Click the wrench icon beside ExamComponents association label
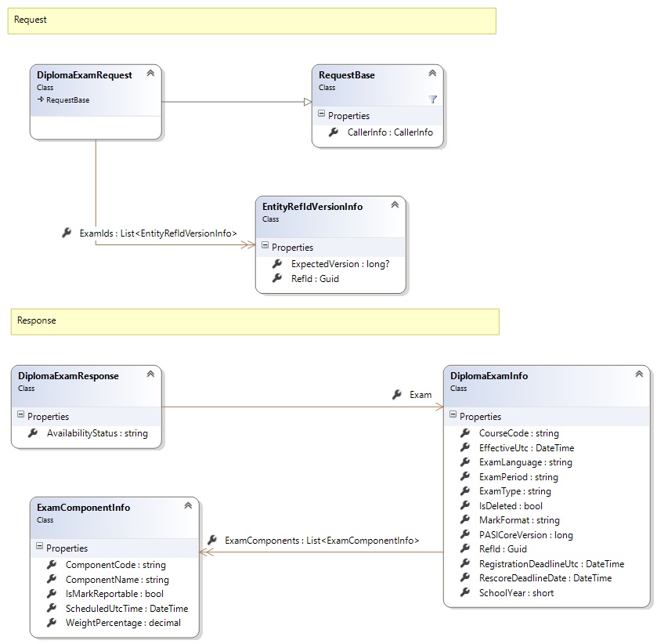 point(212,540)
